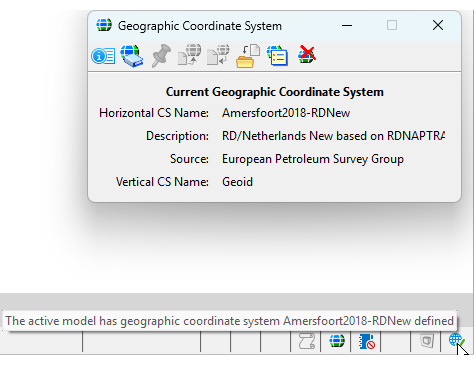
Task: Select the From Library globe-and-book icon
Action: (x=132, y=56)
